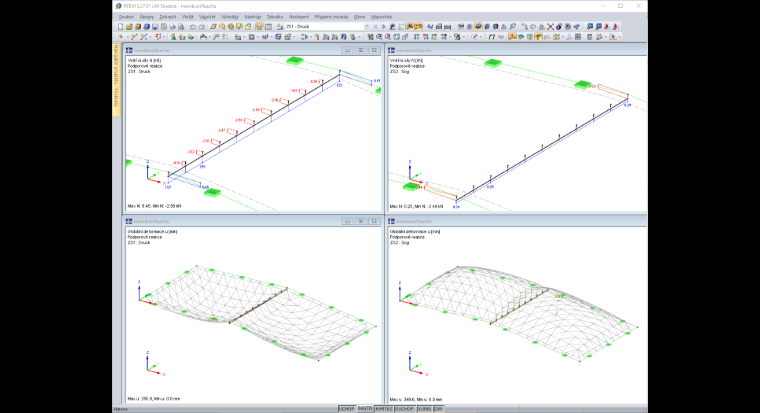
Task: Maximize the bottom-left deformation view window
Action: [x=361, y=221]
